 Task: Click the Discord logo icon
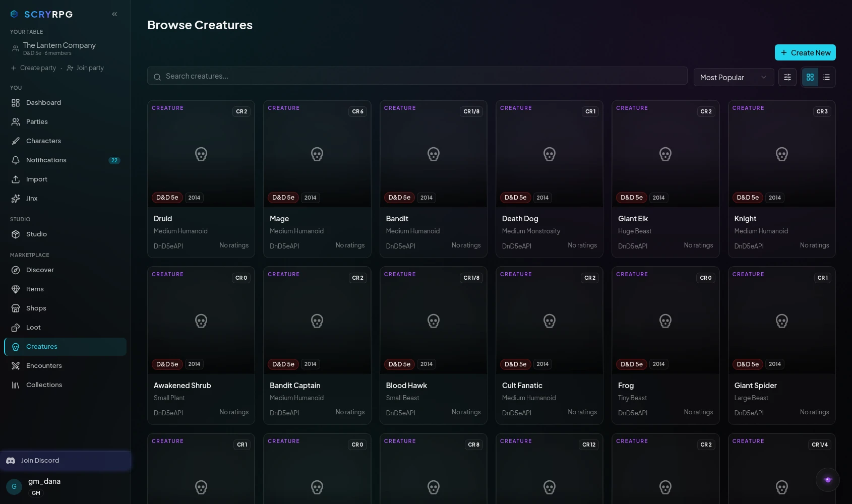[11, 461]
